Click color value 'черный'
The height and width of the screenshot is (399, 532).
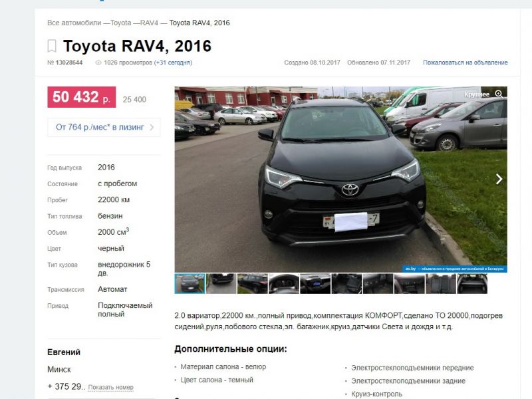(x=111, y=248)
